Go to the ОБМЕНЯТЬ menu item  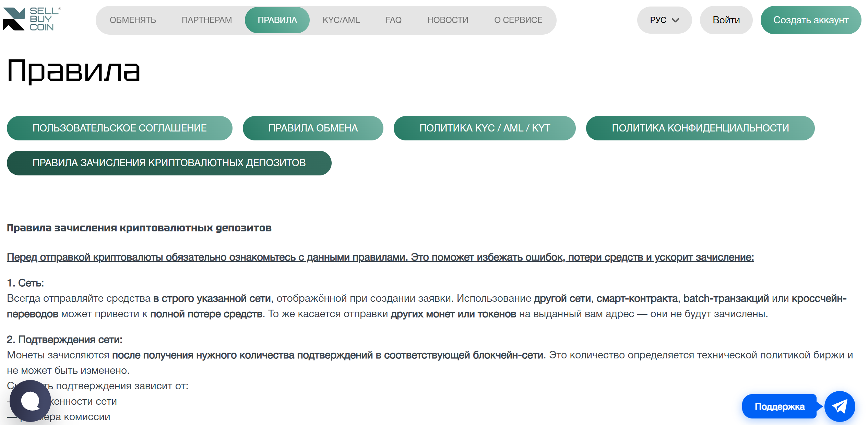pos(133,20)
